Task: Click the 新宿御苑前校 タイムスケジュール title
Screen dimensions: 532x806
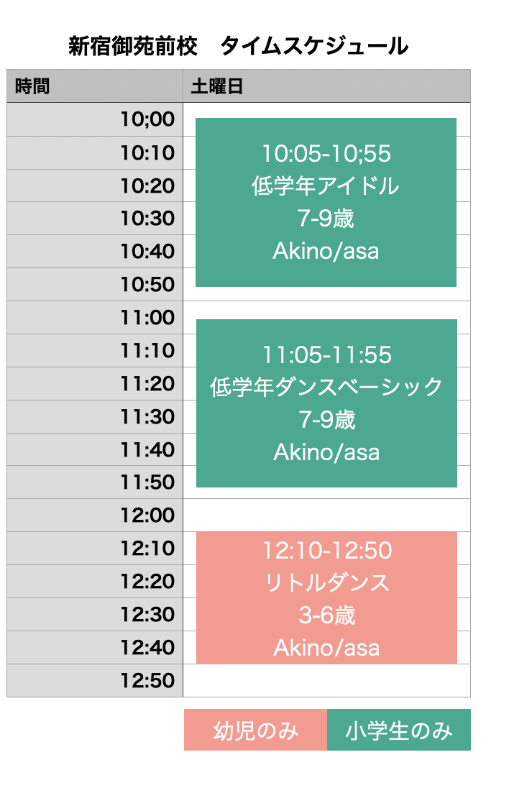Action: coord(238,46)
